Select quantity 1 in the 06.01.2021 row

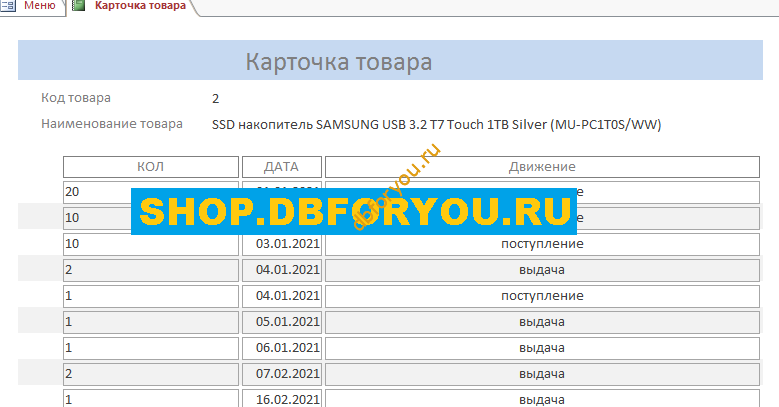pyautogui.click(x=151, y=348)
